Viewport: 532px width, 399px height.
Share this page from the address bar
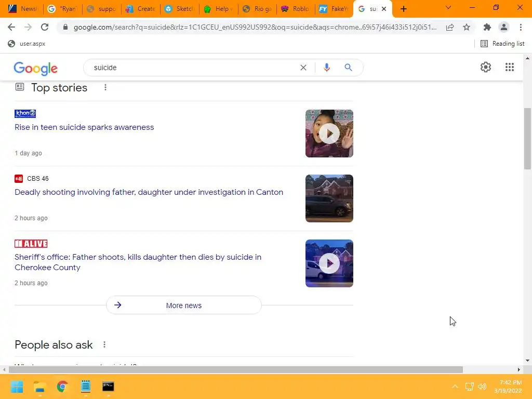pyautogui.click(x=450, y=27)
